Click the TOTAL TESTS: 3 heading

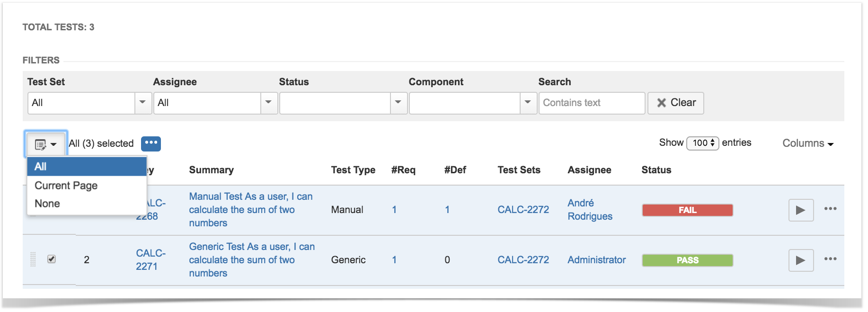(59, 27)
